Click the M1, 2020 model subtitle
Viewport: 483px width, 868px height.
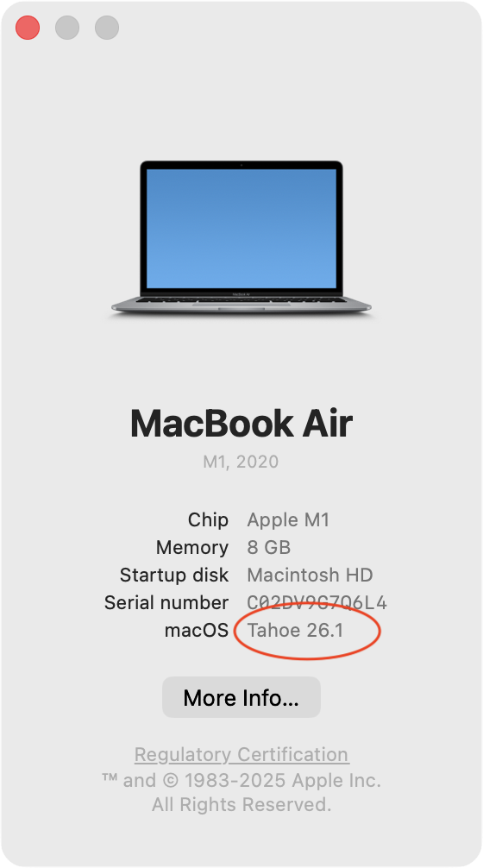pos(241,462)
